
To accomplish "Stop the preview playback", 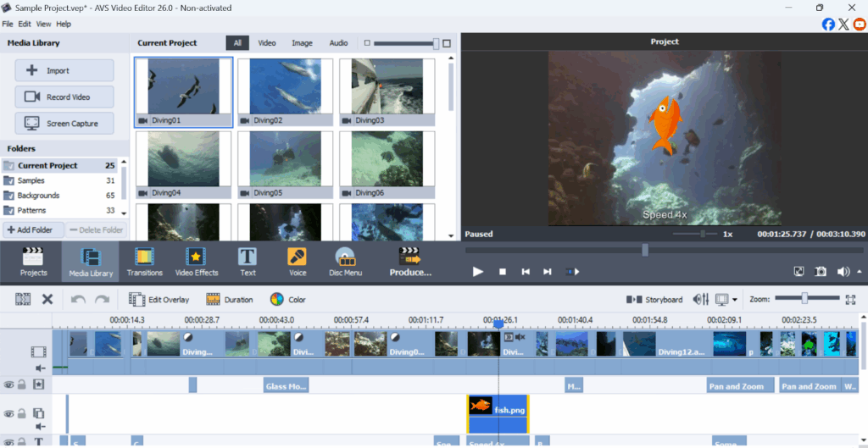I will (x=503, y=272).
